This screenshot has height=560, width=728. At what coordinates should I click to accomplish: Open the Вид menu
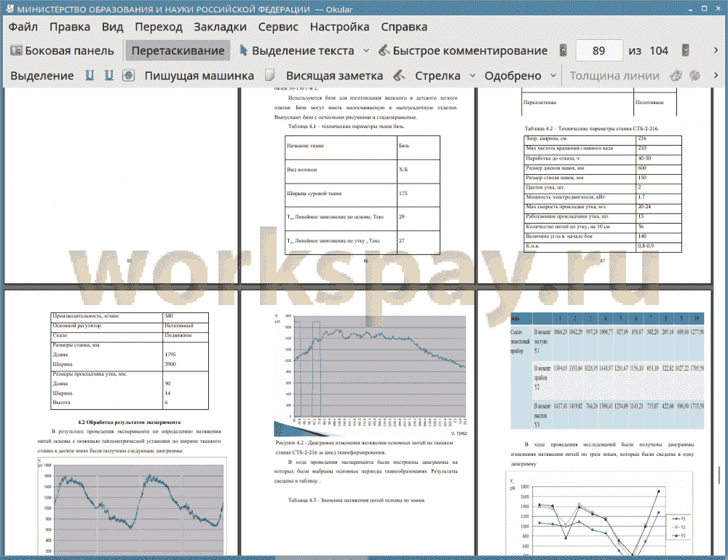[112, 27]
